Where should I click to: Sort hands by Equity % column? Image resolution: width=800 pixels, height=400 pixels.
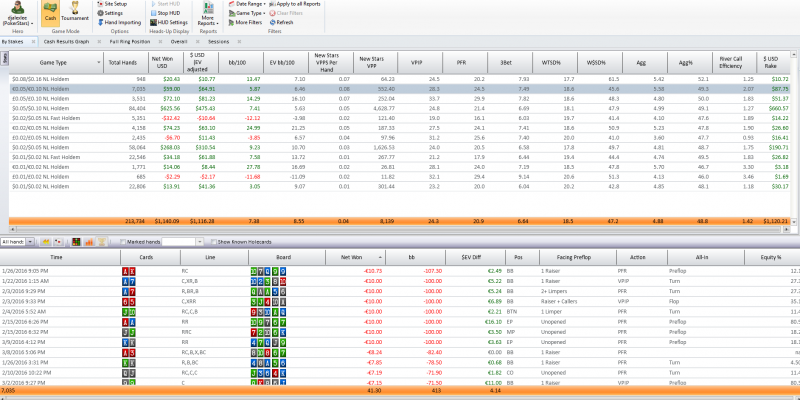772,258
